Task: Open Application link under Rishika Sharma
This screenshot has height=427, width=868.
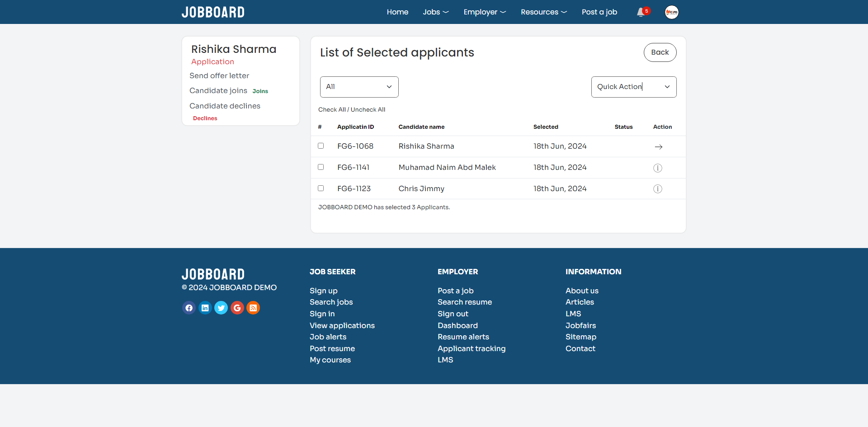Action: pos(212,62)
